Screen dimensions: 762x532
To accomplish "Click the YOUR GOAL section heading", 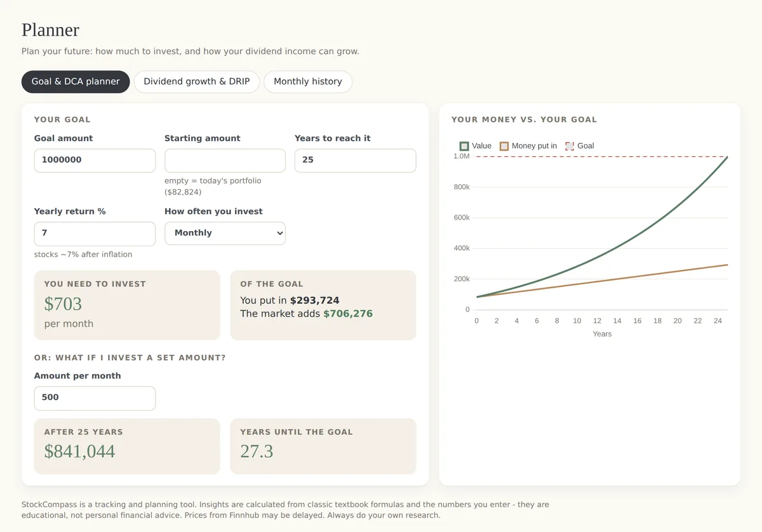I will [x=62, y=119].
